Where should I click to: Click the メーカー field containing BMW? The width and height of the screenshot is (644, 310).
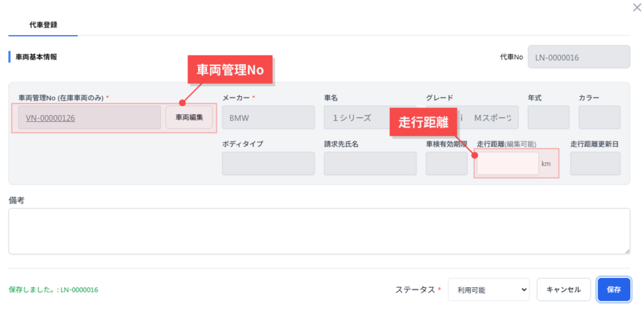pyautogui.click(x=268, y=118)
